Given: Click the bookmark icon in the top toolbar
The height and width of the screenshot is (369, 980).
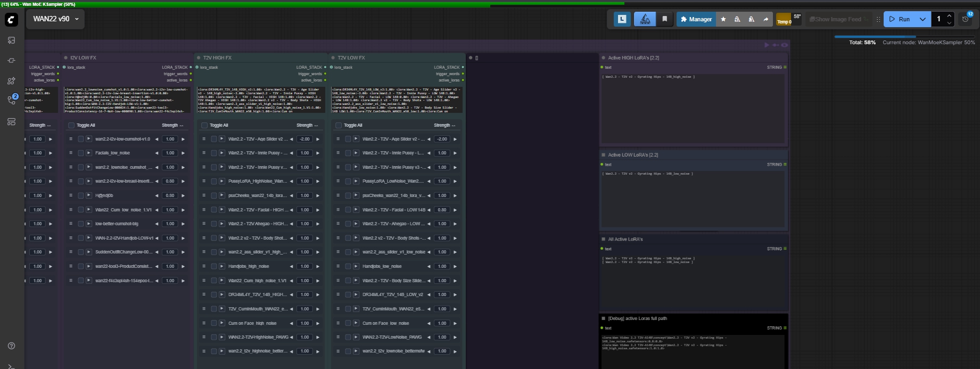Looking at the screenshot, I should 664,19.
